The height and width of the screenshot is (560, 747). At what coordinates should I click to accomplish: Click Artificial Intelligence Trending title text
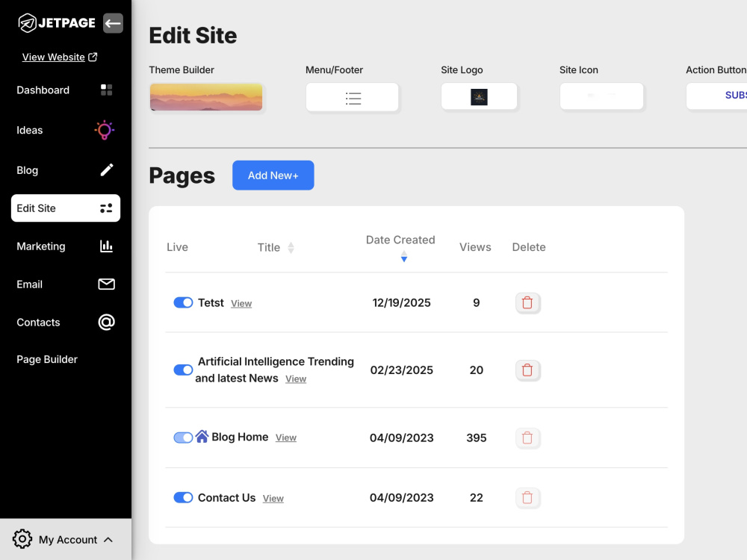coord(274,370)
